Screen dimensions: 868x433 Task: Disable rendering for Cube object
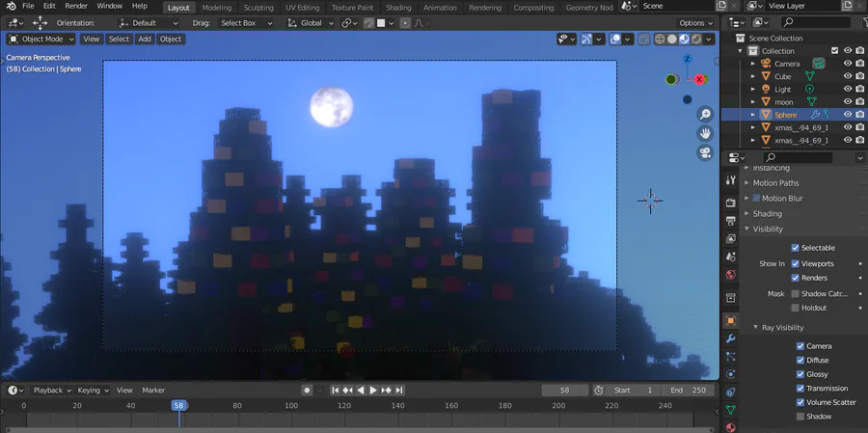[x=859, y=76]
